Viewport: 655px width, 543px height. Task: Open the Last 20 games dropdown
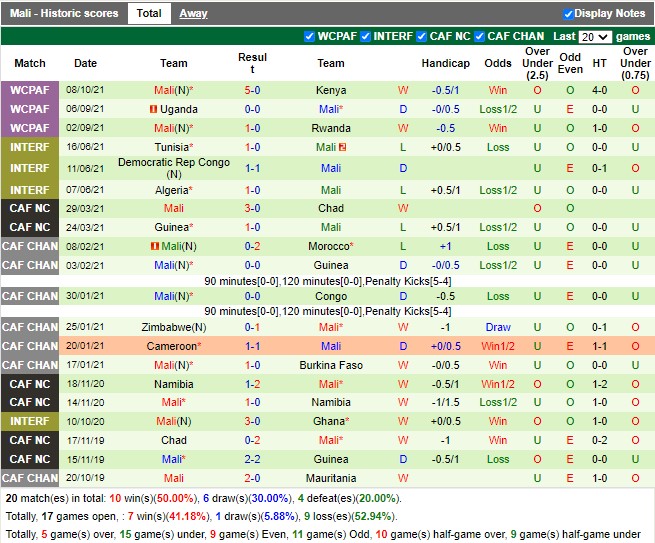(594, 36)
